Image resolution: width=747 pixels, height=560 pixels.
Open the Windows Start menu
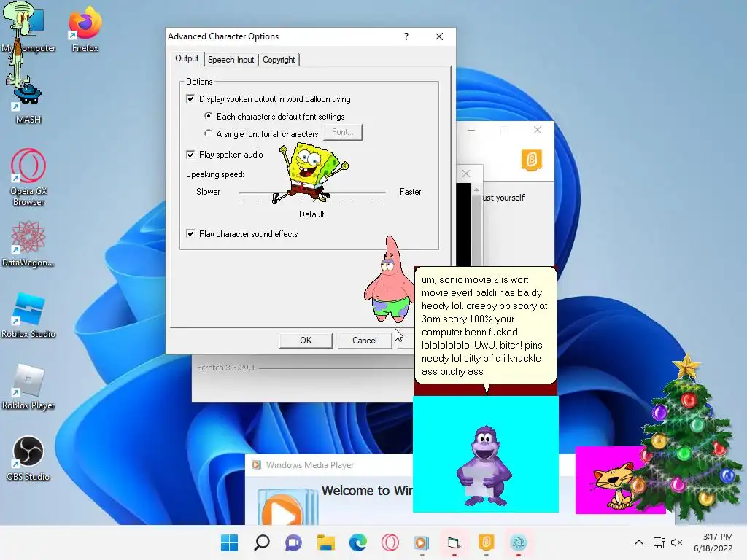click(x=230, y=542)
